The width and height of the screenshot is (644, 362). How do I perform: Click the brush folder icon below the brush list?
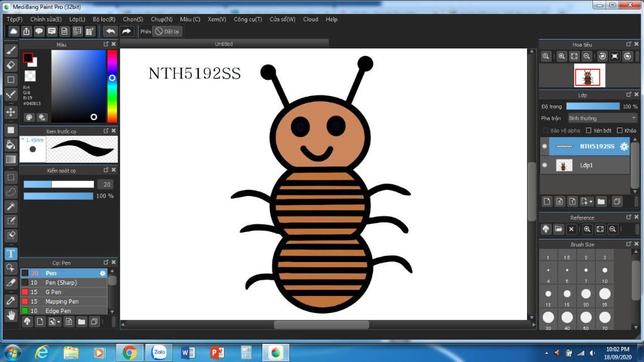[x=81, y=322]
